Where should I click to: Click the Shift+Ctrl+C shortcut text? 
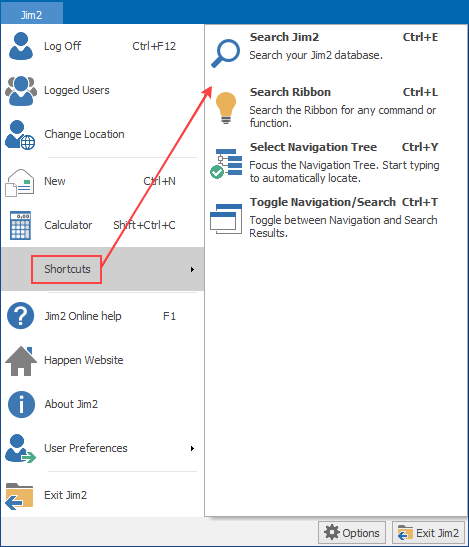144,225
